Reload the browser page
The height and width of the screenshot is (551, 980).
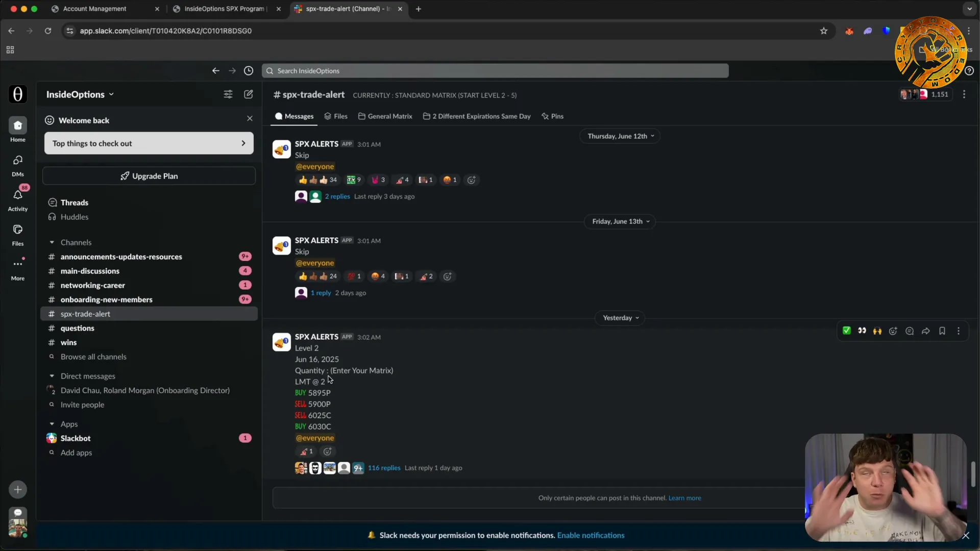coord(48,31)
